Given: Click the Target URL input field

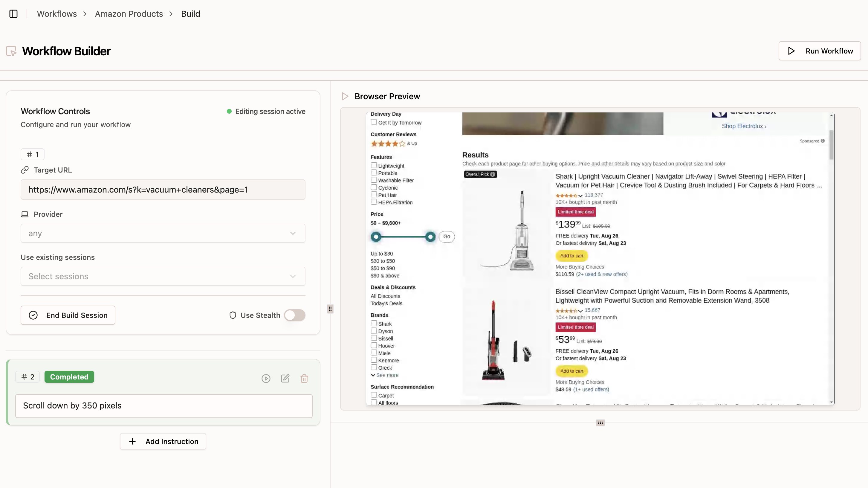Looking at the screenshot, I should pyautogui.click(x=163, y=190).
